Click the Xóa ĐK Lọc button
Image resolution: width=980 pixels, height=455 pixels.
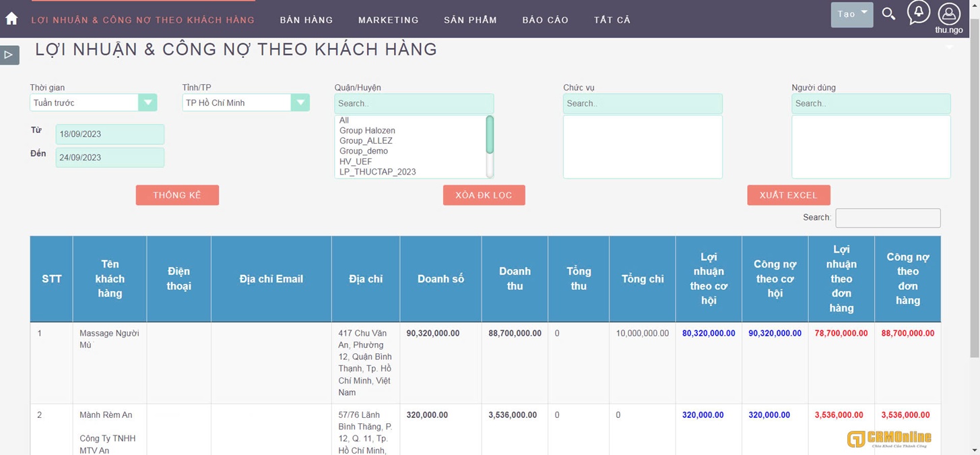pyautogui.click(x=484, y=195)
